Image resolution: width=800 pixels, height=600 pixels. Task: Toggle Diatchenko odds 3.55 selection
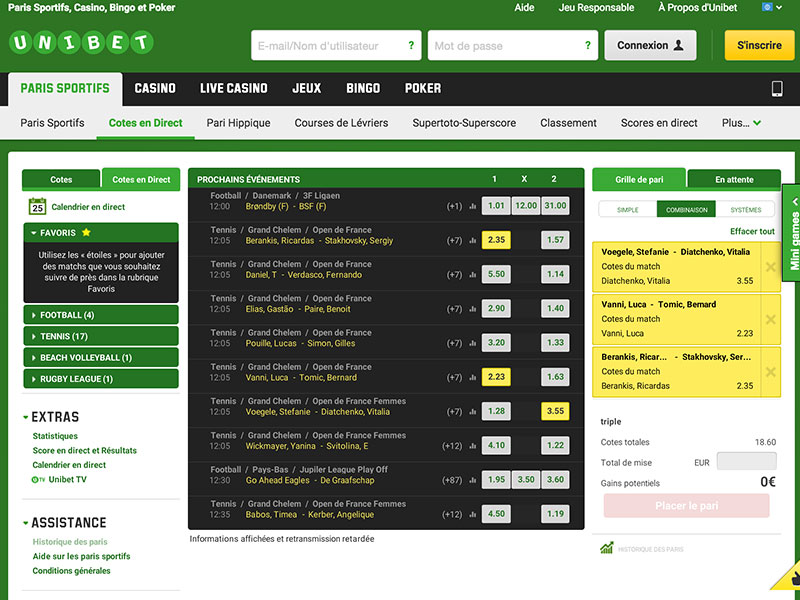(555, 411)
